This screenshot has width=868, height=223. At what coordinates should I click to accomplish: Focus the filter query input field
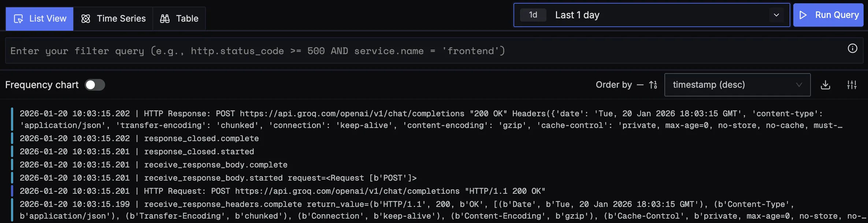(x=421, y=51)
